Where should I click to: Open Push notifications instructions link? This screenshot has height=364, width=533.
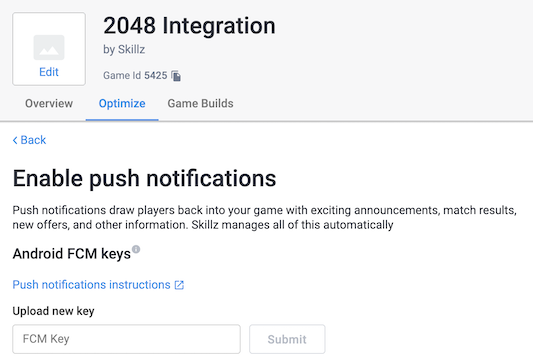tap(91, 284)
